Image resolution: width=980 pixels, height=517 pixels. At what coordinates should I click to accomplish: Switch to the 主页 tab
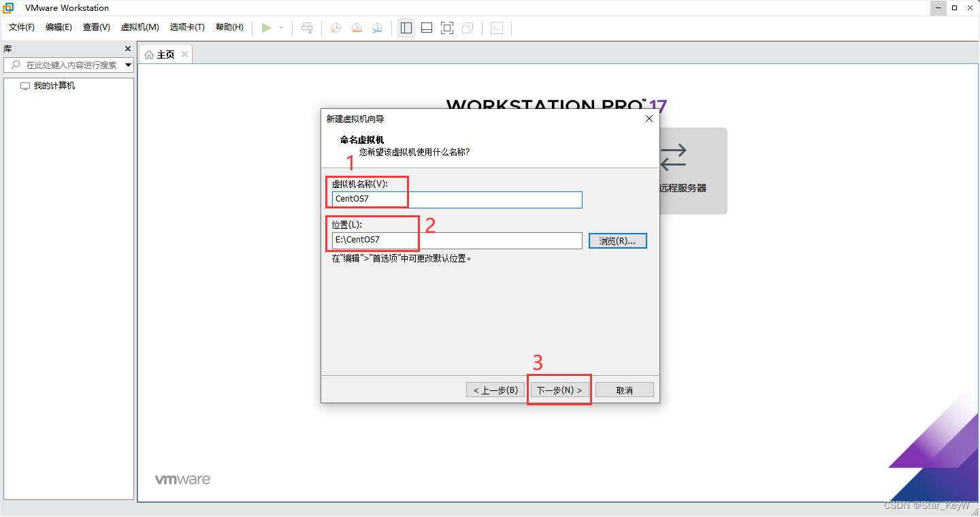pyautogui.click(x=164, y=54)
